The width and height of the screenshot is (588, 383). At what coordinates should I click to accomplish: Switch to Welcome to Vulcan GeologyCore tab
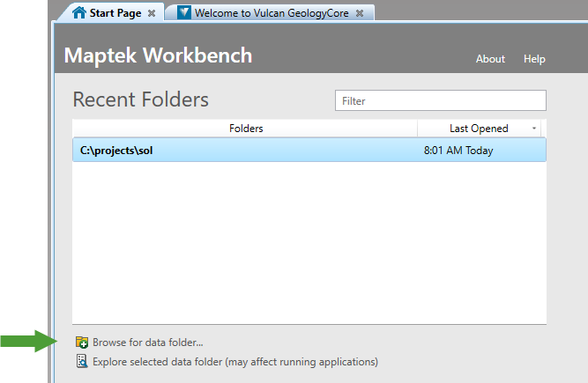point(272,13)
